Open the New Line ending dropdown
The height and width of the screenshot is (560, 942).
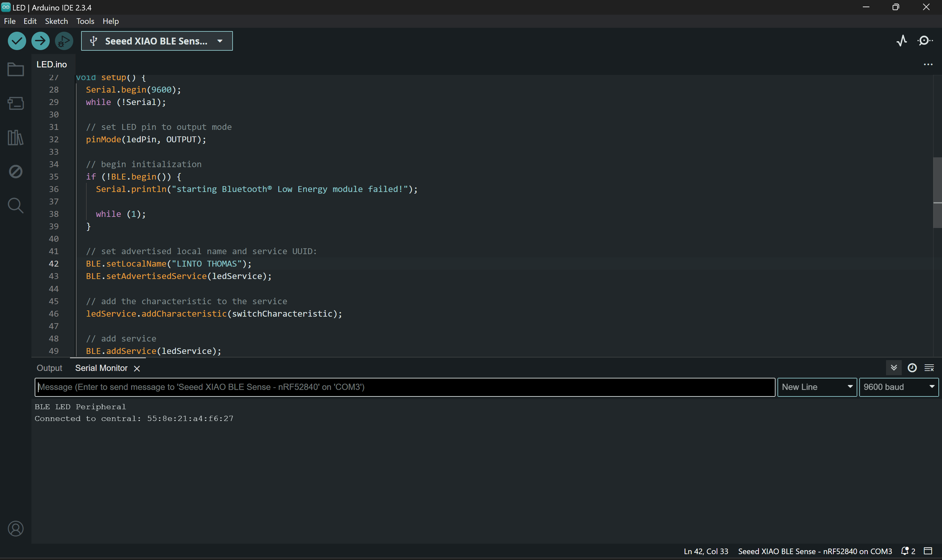(x=817, y=387)
